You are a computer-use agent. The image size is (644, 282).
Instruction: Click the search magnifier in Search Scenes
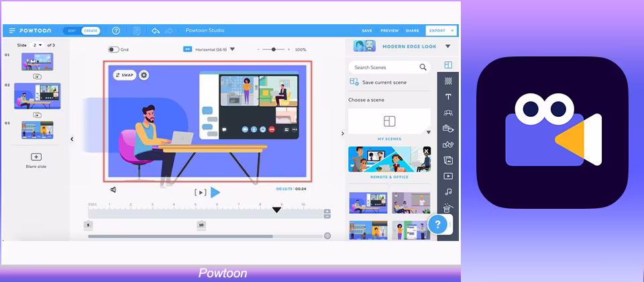[x=423, y=67]
